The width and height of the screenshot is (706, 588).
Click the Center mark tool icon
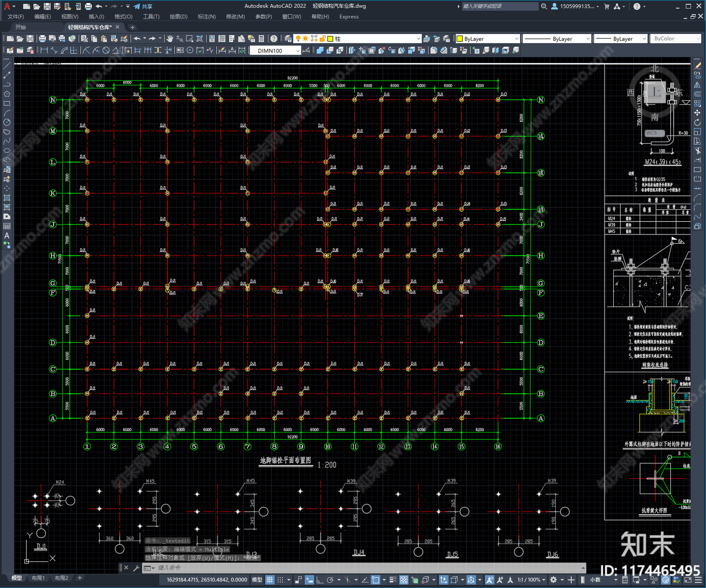pos(190,50)
